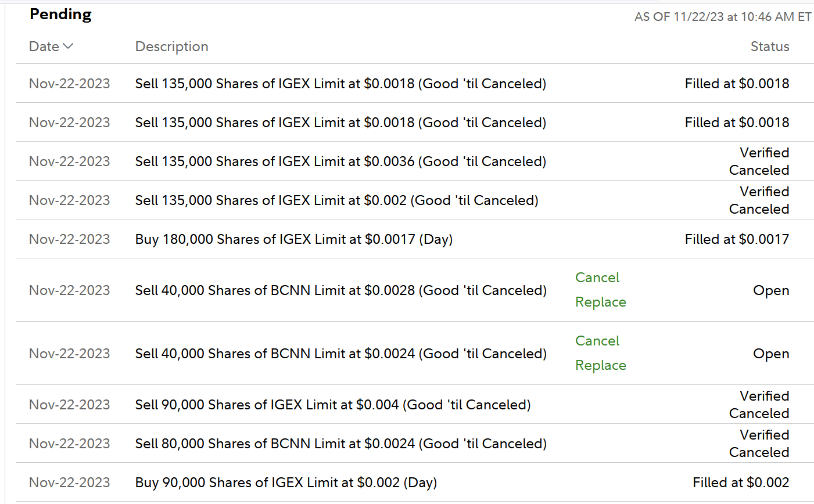Replace the BCNN $0.0028 sell order
This screenshot has width=814, height=504.
click(x=600, y=302)
